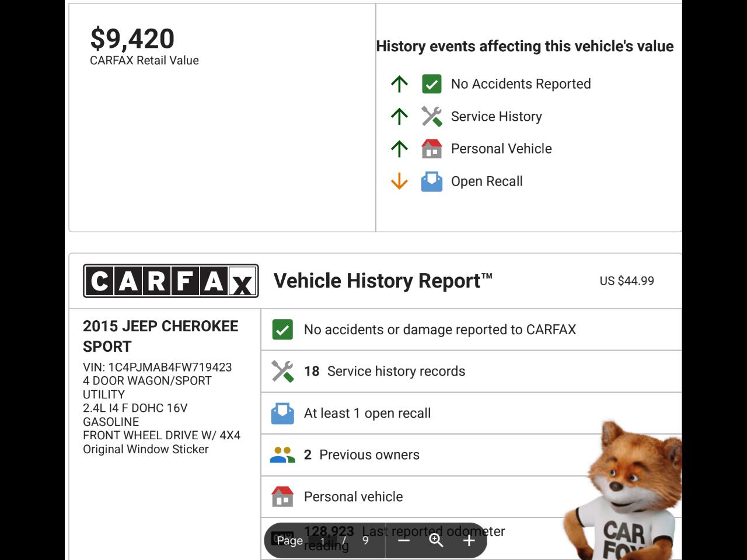Click the blue recall icon by At least 1 open recall
747x560 pixels.
click(282, 414)
